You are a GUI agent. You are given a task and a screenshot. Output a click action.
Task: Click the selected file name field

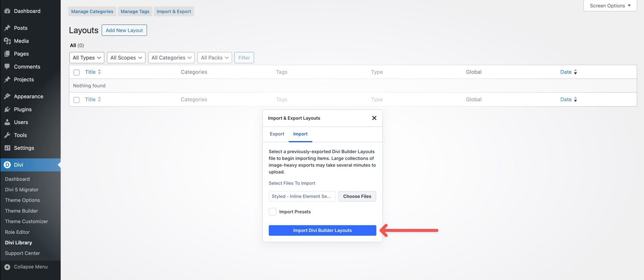pos(302,196)
